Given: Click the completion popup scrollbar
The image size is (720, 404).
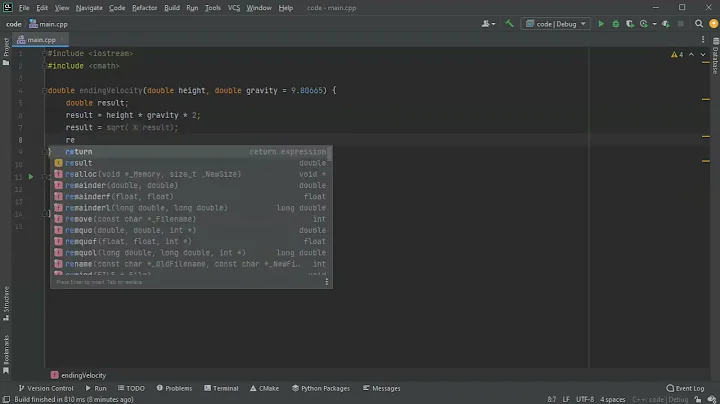Looking at the screenshot, I should tap(331, 154).
